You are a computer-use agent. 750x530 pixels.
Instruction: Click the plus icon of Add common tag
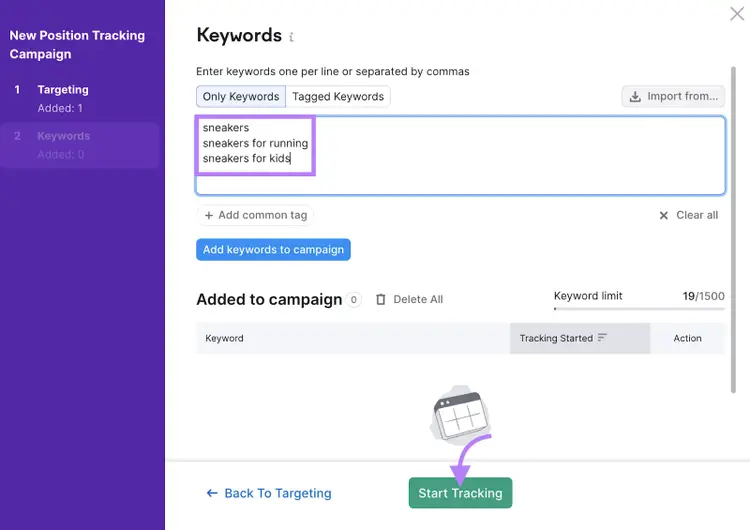[x=209, y=216]
